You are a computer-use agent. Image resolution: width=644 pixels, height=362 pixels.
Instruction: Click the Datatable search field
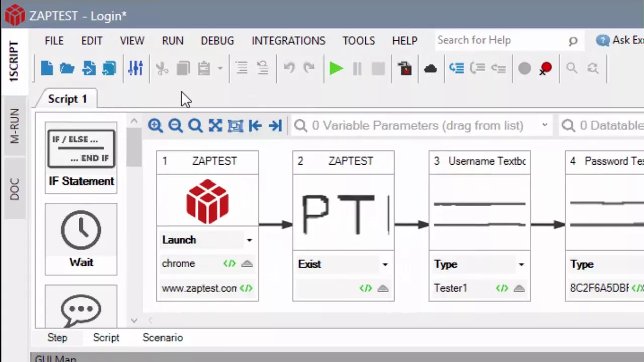[602, 125]
